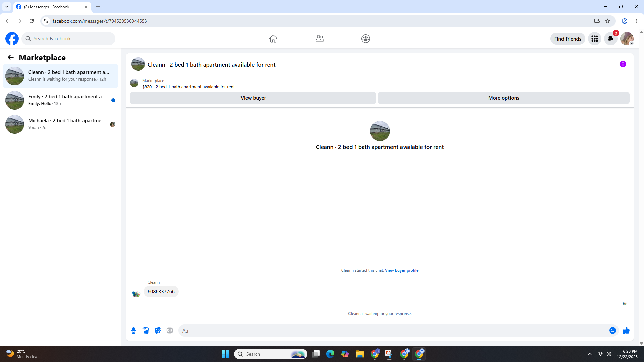Click the View buyer button

pos(253,98)
